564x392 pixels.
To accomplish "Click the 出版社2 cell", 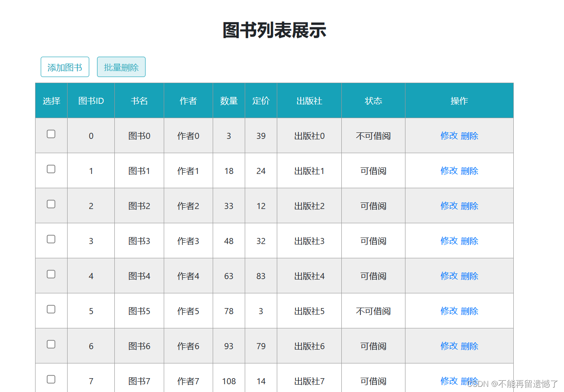I will point(309,206).
